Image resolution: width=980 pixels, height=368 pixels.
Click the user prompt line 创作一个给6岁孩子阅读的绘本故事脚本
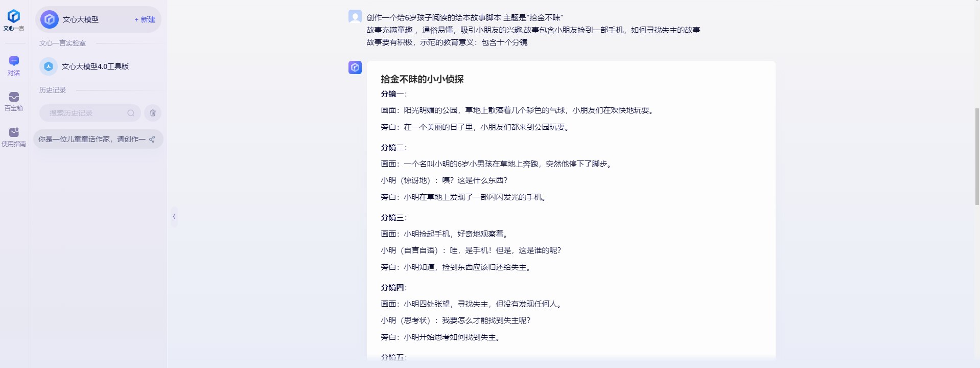465,18
